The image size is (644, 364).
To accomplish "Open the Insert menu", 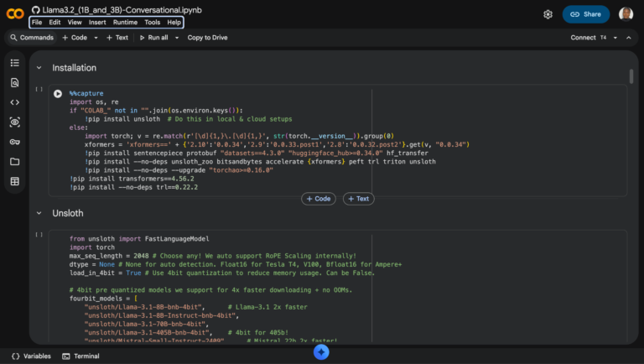I will [97, 22].
